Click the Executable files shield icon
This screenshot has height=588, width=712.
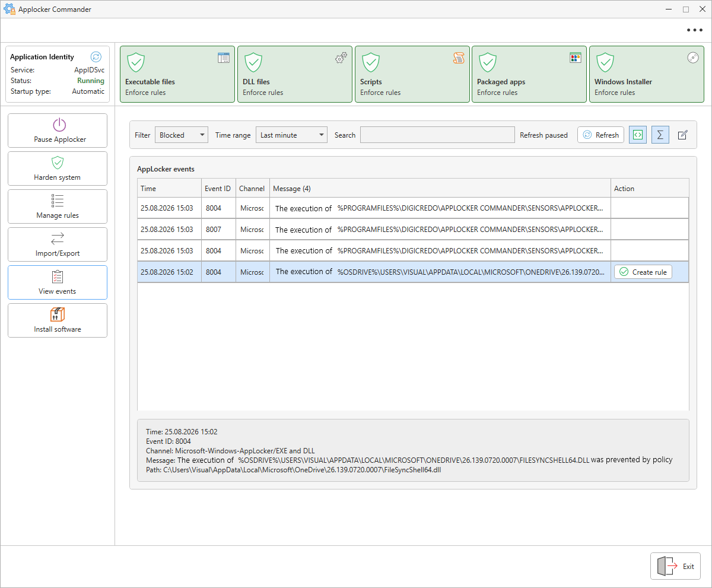click(136, 62)
